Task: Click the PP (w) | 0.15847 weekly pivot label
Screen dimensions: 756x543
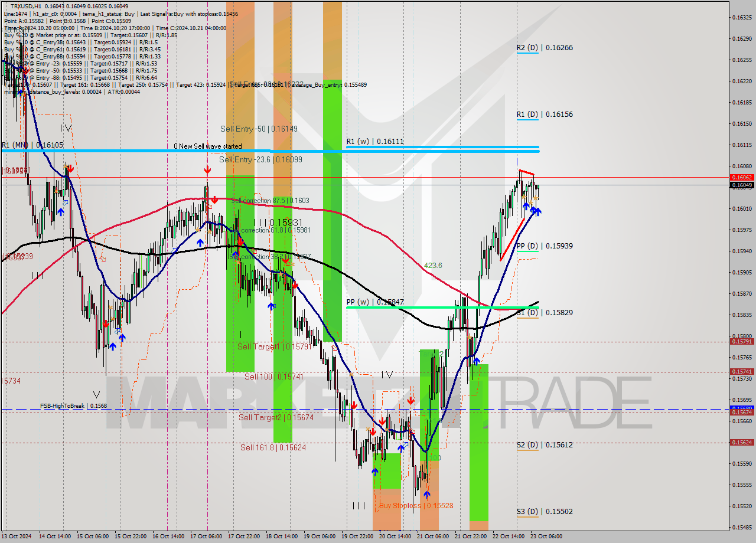Action: click(375, 302)
